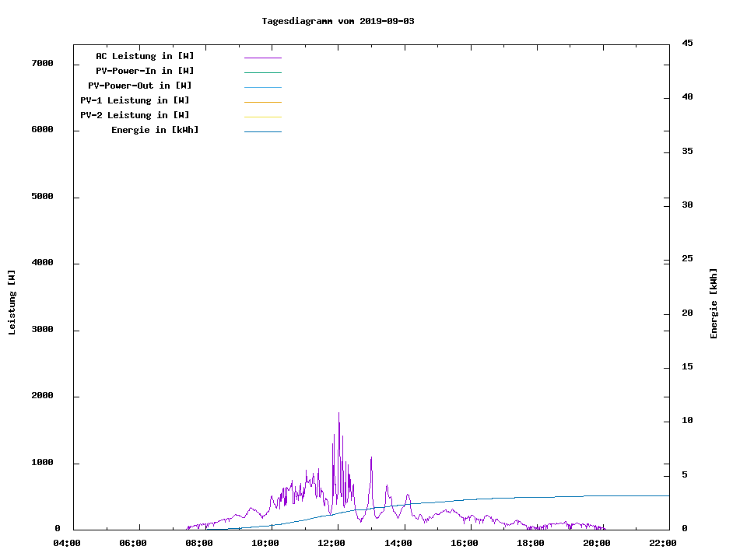Select the 45 label on the energy axis
747x560 pixels.
click(687, 43)
